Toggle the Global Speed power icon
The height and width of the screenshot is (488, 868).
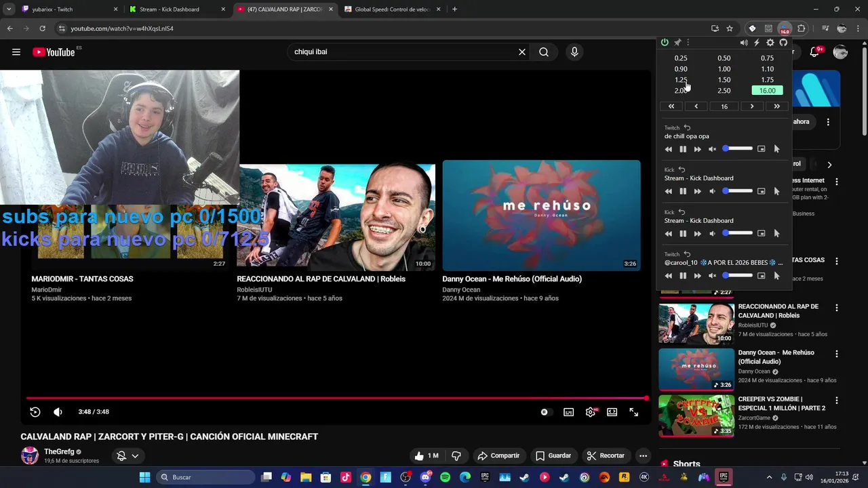pos(665,43)
